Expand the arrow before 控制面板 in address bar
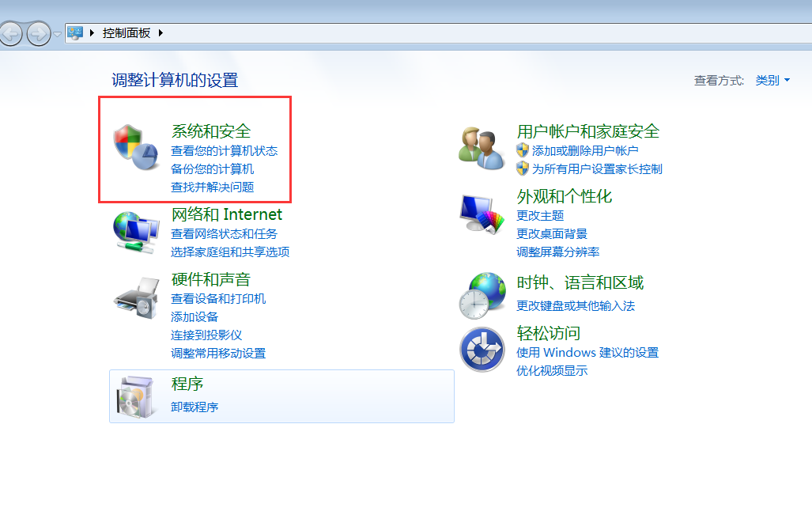 click(x=92, y=33)
